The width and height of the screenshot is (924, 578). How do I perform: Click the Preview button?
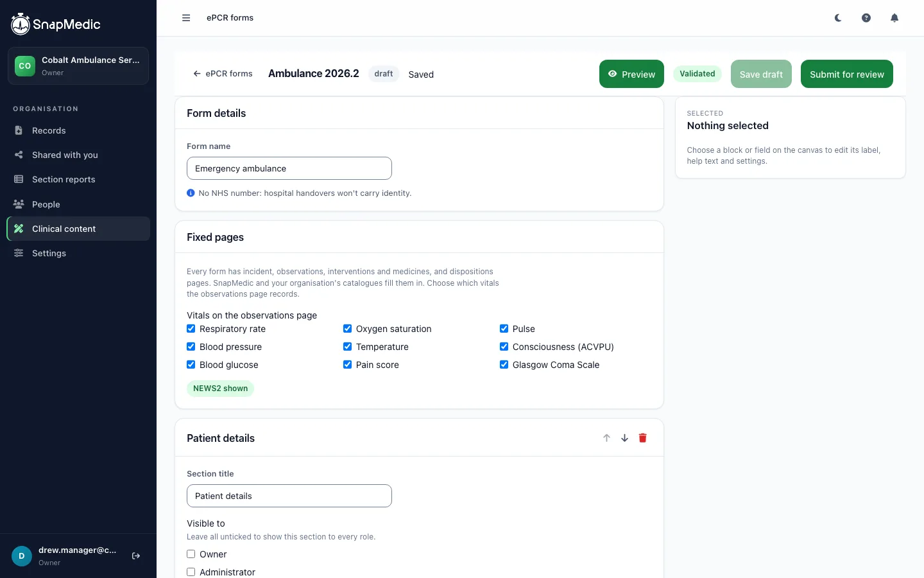631,74
